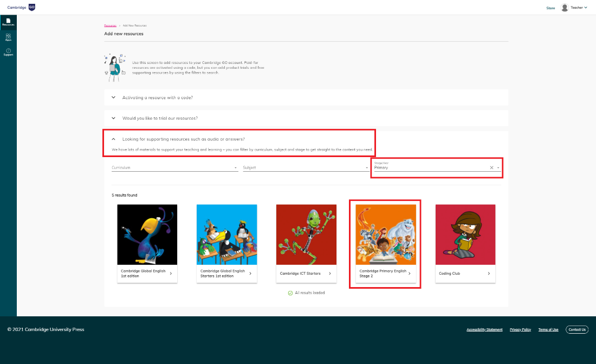Open Support in the left sidebar

point(8,53)
